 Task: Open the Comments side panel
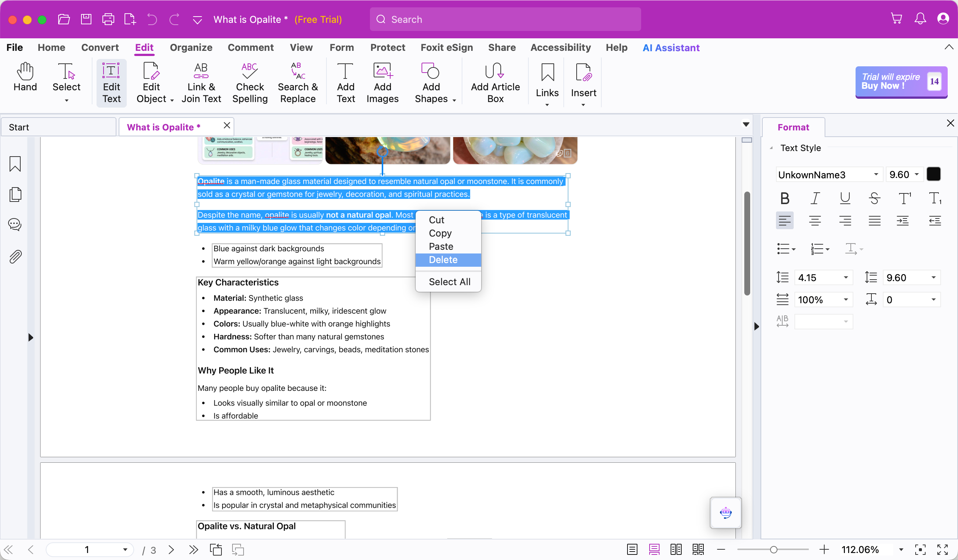(x=15, y=225)
